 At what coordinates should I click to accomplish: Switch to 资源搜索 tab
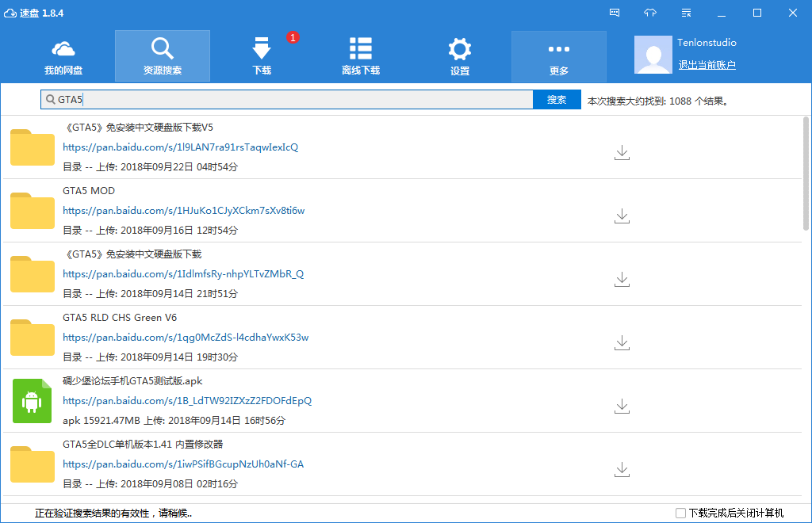point(162,56)
